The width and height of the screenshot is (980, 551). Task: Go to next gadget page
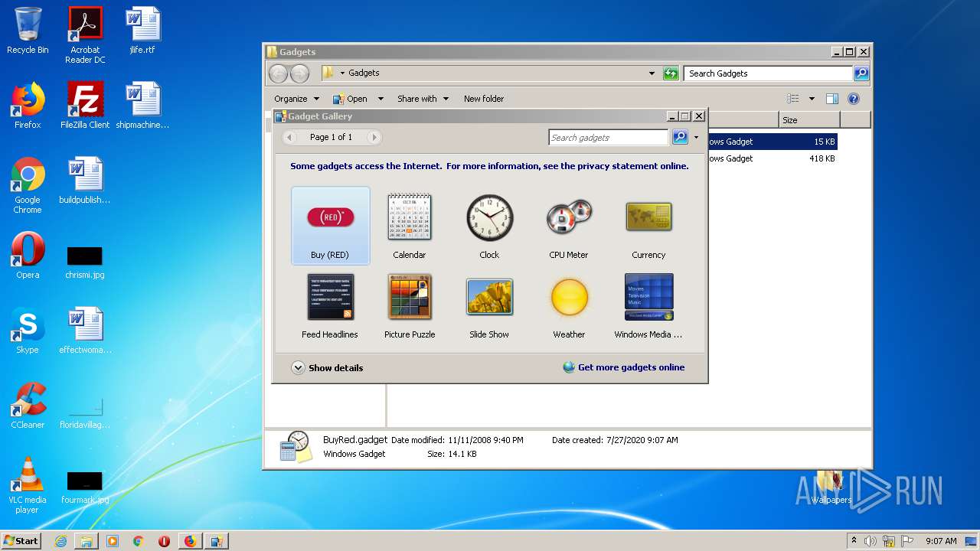(x=374, y=137)
